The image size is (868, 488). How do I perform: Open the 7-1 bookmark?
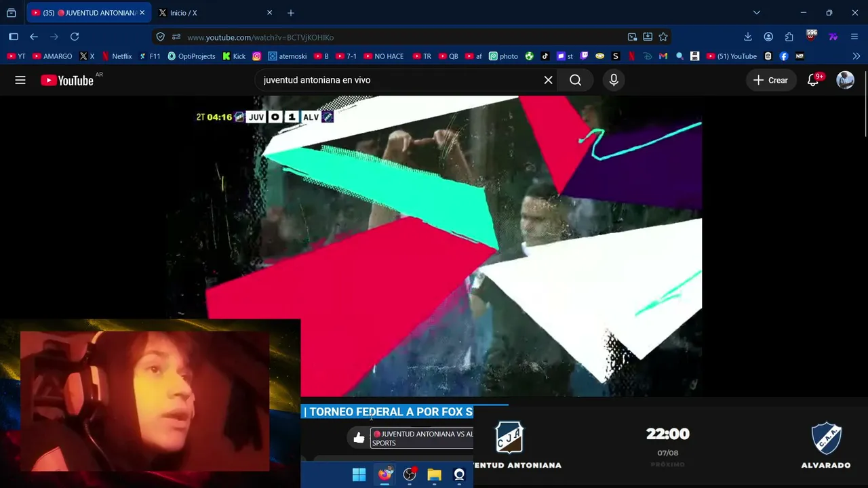point(346,56)
